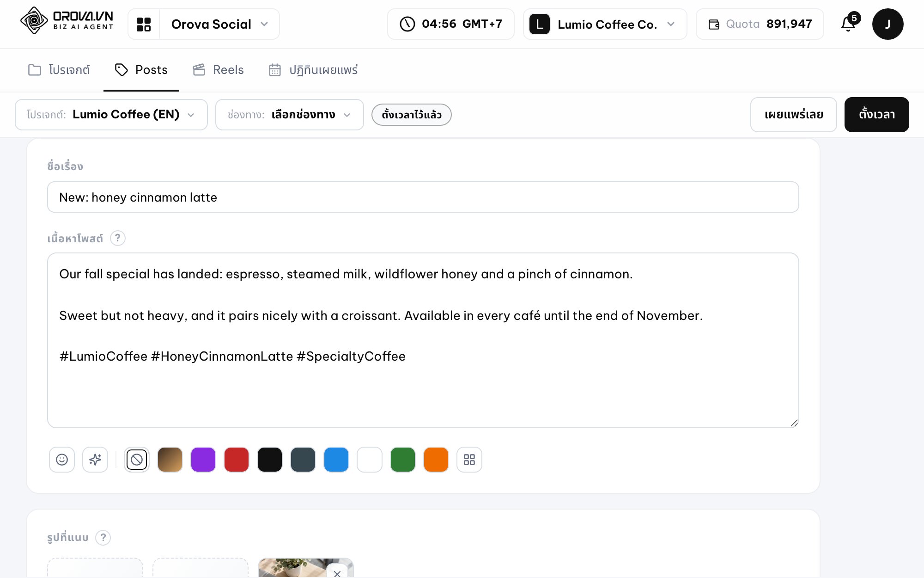Viewport: 924px width, 578px height.
Task: Open the emoji picker
Action: coord(62,460)
